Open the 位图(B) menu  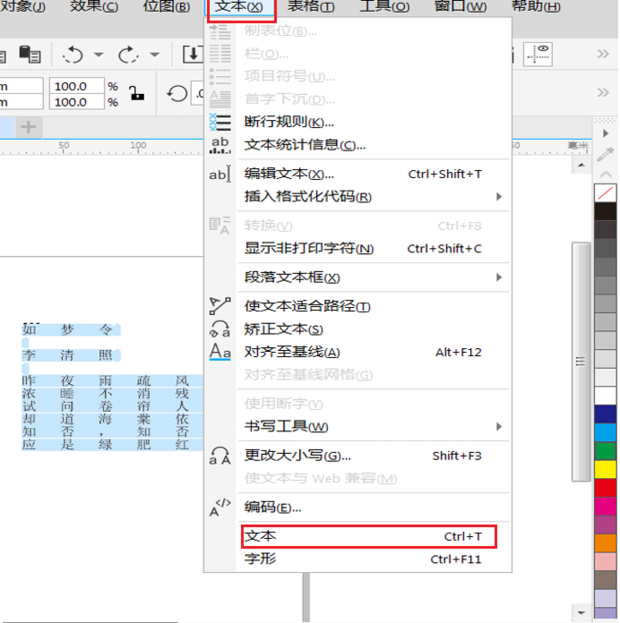pyautogui.click(x=166, y=6)
